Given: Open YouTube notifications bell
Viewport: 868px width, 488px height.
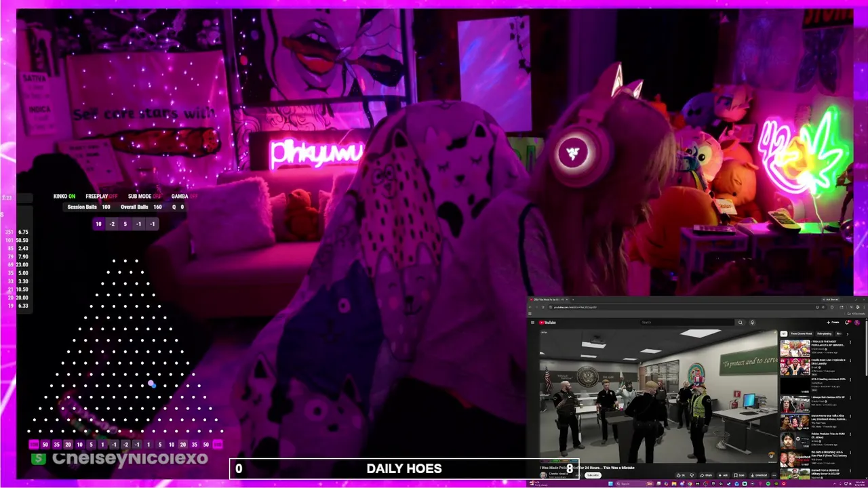Looking at the screenshot, I should (x=847, y=323).
